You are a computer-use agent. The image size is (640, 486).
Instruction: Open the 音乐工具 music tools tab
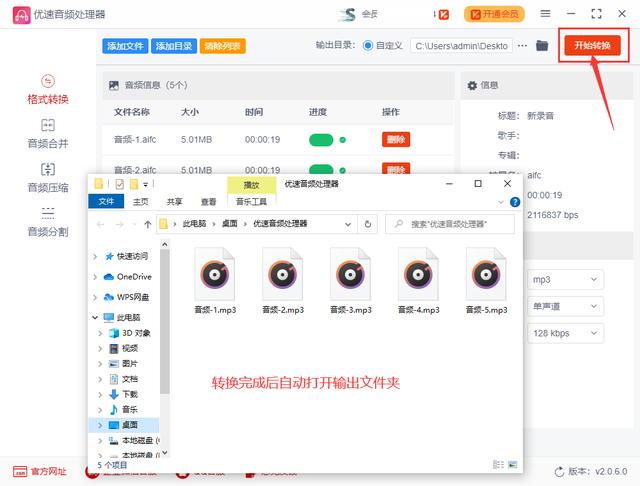(251, 202)
